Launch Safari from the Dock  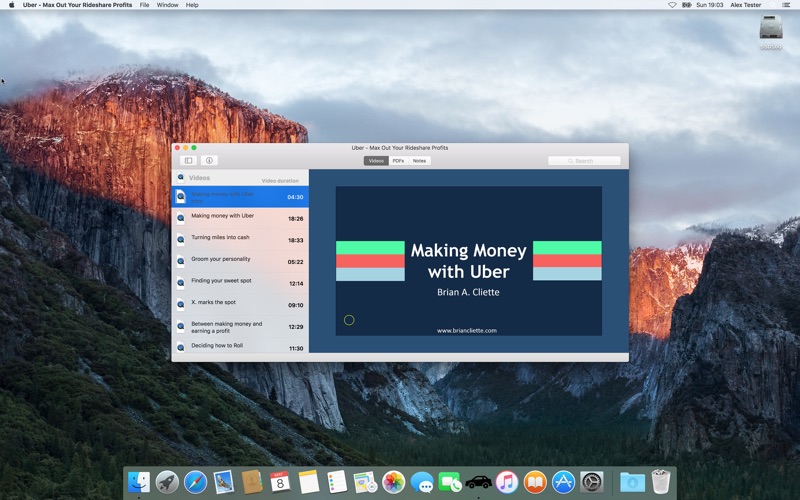point(195,482)
